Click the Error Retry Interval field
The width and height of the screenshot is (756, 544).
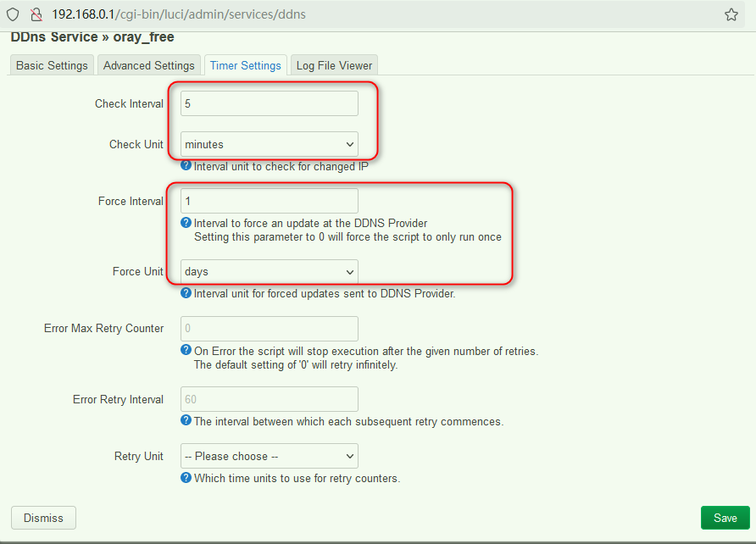pyautogui.click(x=269, y=399)
